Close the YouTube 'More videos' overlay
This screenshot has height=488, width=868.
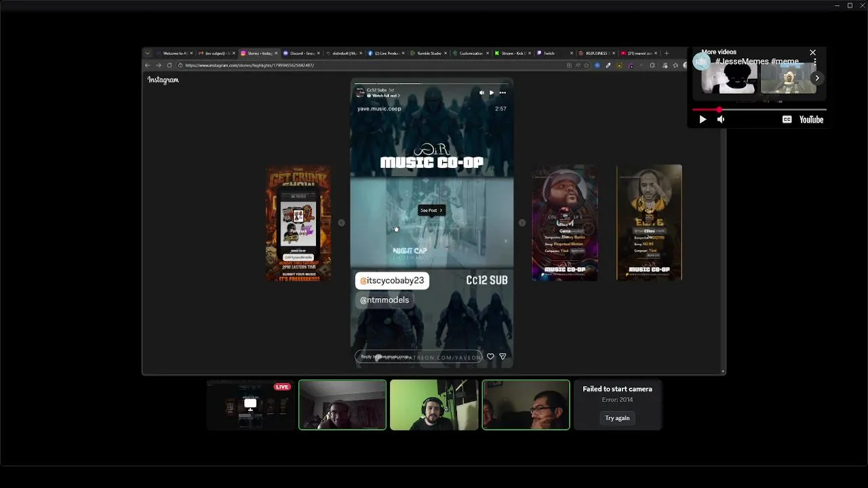812,52
